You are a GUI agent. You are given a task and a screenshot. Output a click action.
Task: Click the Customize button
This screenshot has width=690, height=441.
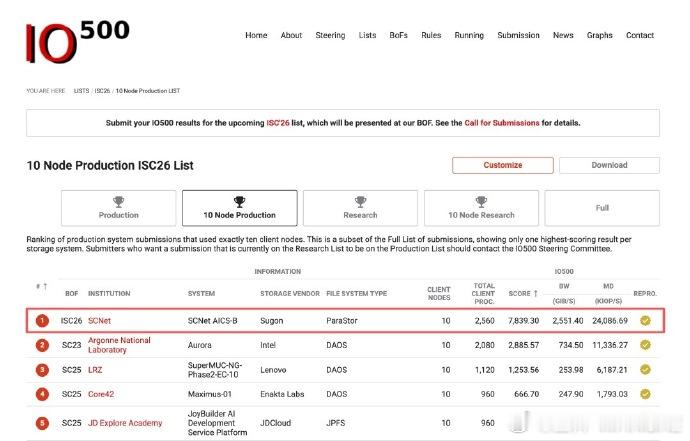pyautogui.click(x=503, y=165)
